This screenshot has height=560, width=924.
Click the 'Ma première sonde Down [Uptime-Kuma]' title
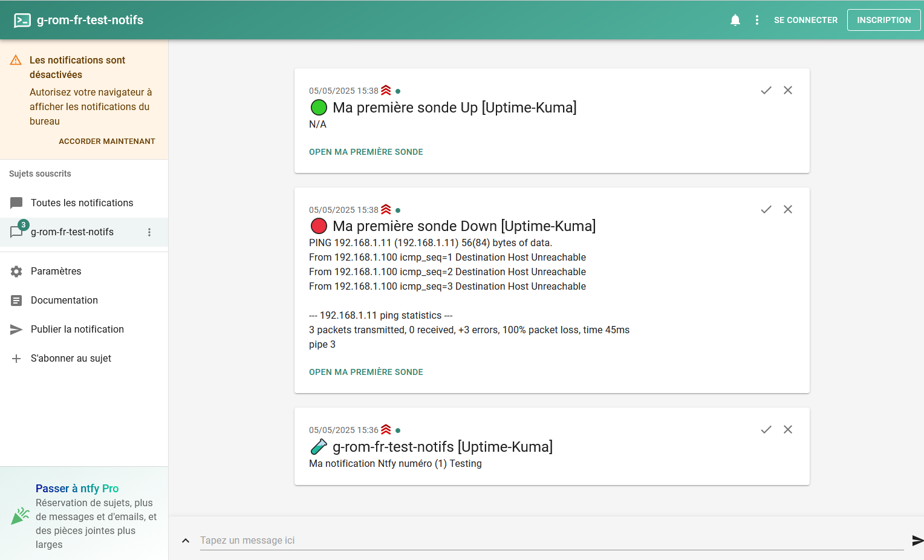(464, 226)
